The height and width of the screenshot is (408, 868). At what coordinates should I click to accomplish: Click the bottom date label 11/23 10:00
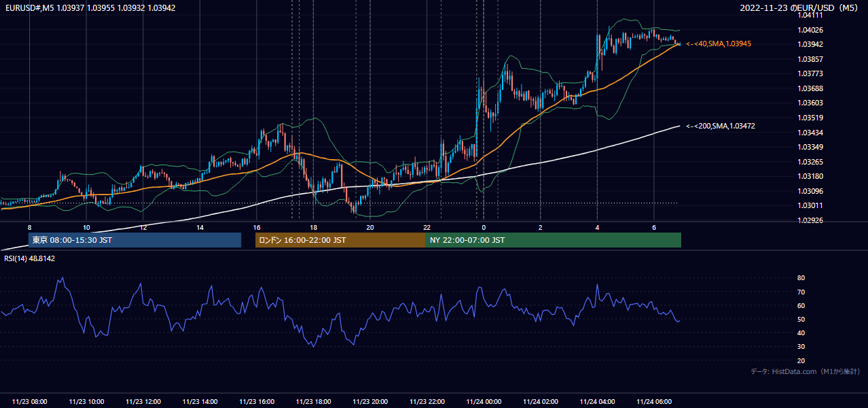coord(86,402)
